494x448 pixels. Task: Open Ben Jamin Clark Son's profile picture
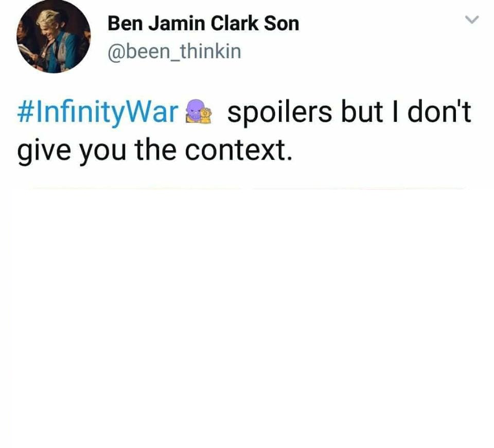click(53, 36)
